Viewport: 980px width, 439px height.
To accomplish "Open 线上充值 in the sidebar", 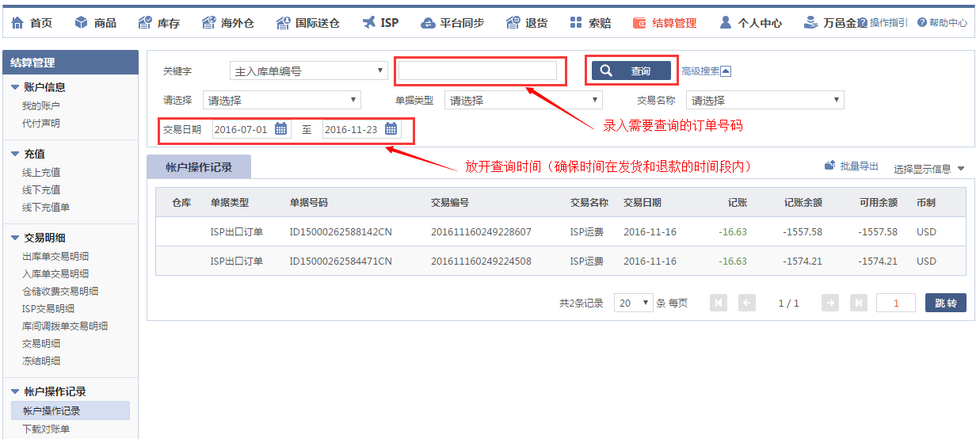I will 41,172.
